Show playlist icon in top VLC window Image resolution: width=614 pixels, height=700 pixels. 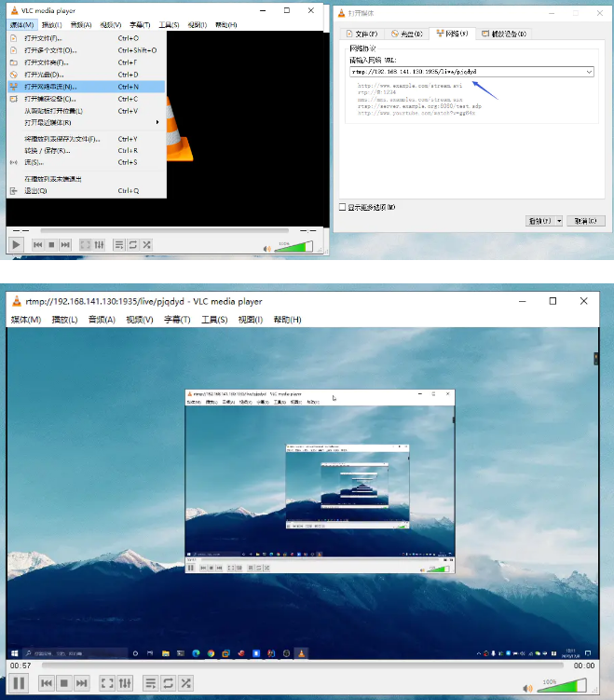[x=118, y=244]
